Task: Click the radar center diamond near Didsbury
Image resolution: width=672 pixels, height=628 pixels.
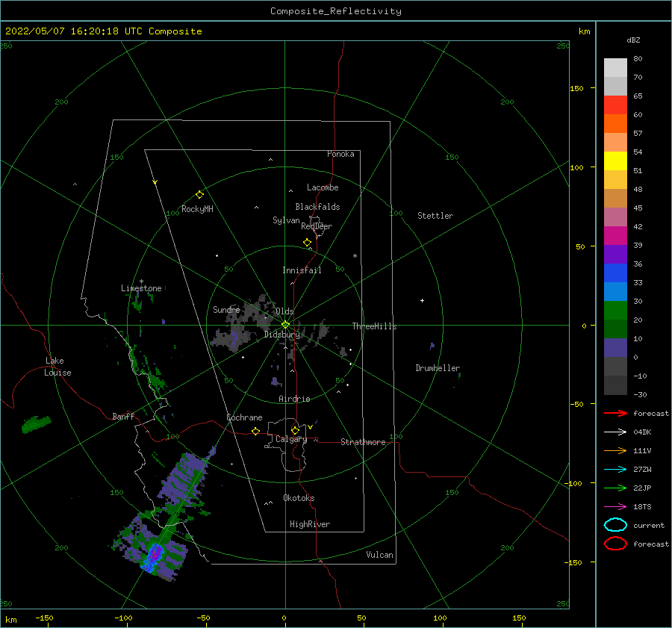Action: [285, 325]
